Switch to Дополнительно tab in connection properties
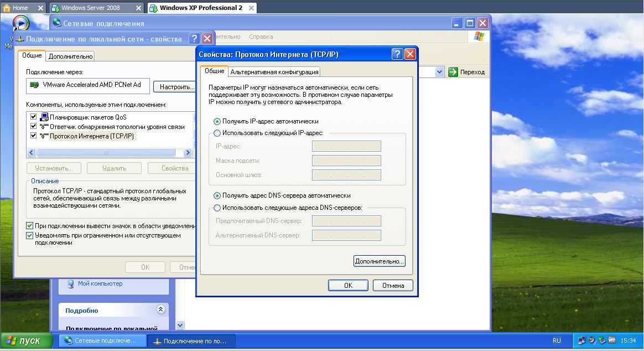The image size is (644, 351). tap(70, 56)
